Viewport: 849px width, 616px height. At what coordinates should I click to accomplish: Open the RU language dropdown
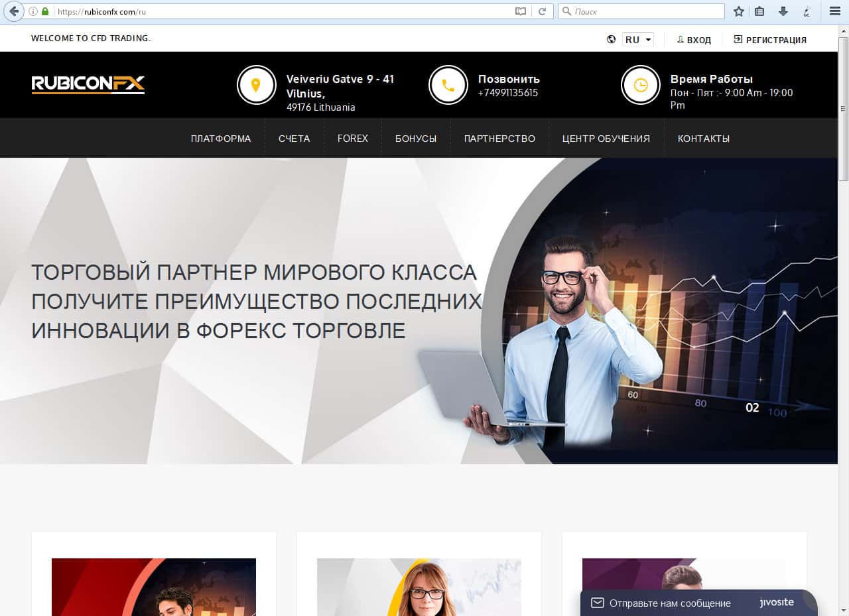tap(638, 39)
